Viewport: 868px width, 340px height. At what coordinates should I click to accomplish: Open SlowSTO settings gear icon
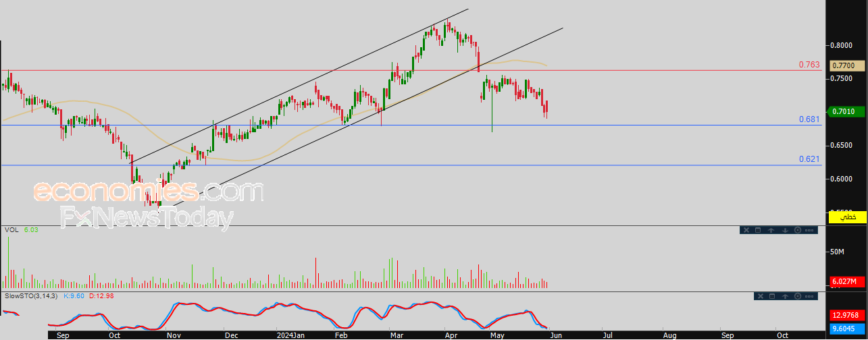click(798, 296)
